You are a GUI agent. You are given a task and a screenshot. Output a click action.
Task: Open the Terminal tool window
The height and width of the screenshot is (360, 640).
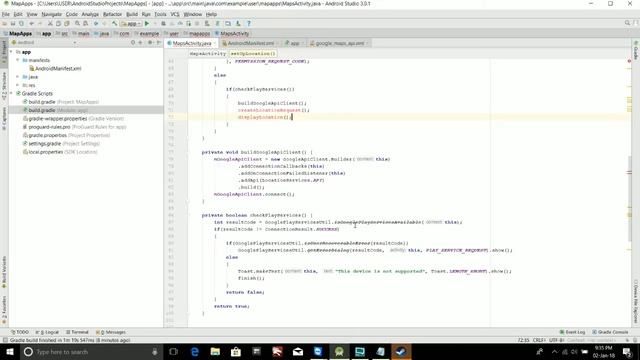77,332
